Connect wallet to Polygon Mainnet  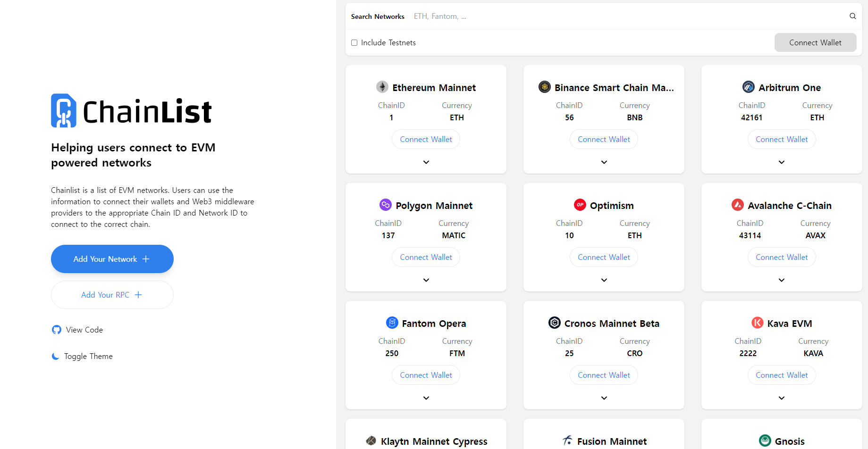coord(426,257)
